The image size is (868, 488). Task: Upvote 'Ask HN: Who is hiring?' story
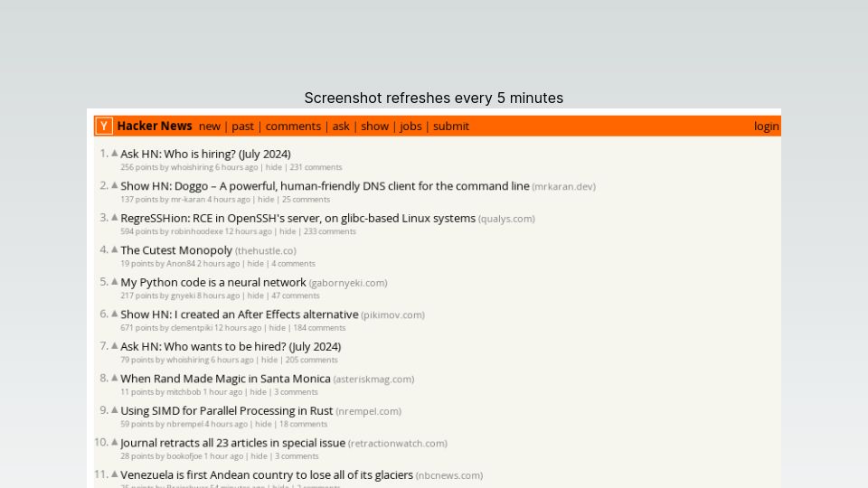point(115,154)
